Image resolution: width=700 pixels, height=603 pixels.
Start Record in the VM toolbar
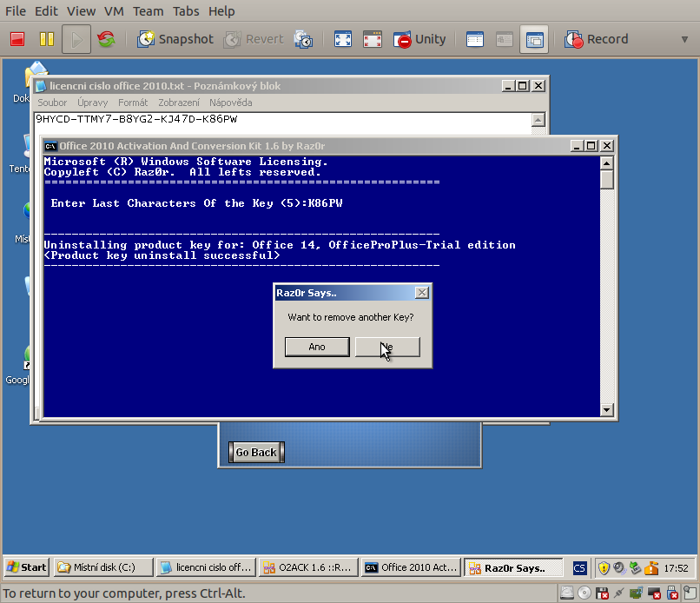tap(597, 39)
